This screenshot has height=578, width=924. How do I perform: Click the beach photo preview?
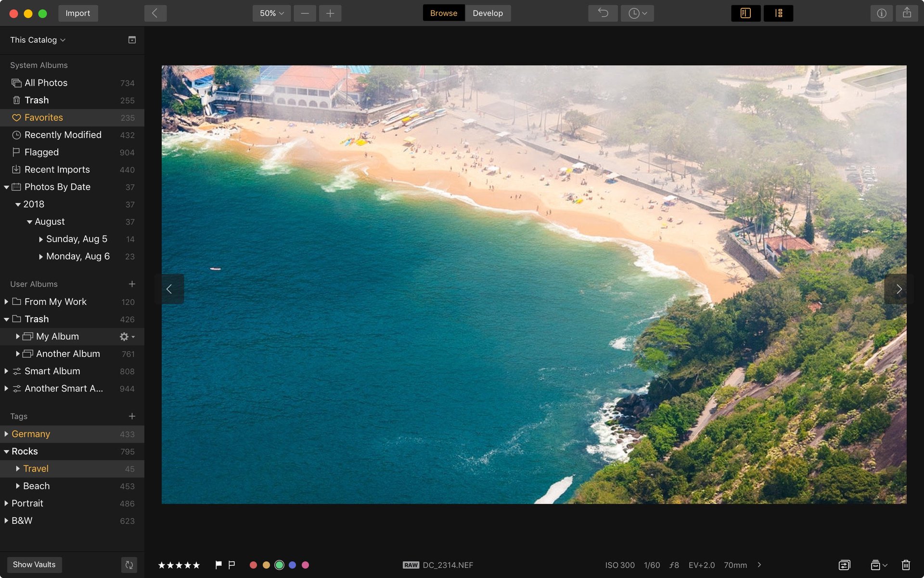[534, 285]
